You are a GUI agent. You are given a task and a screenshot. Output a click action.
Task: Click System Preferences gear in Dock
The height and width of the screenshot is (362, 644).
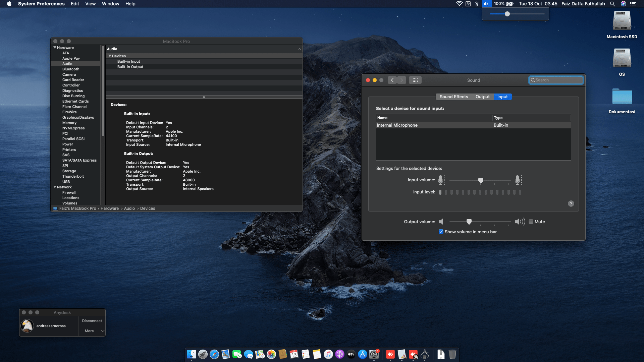pos(374,354)
